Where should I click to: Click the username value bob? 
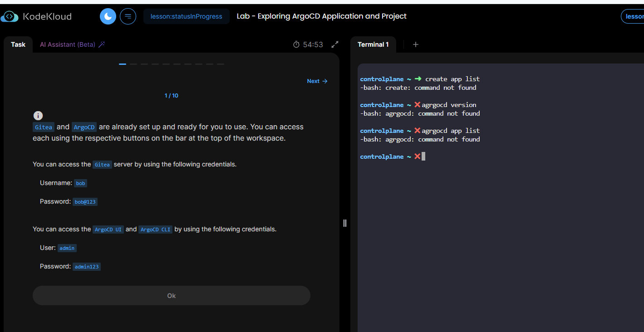click(80, 183)
